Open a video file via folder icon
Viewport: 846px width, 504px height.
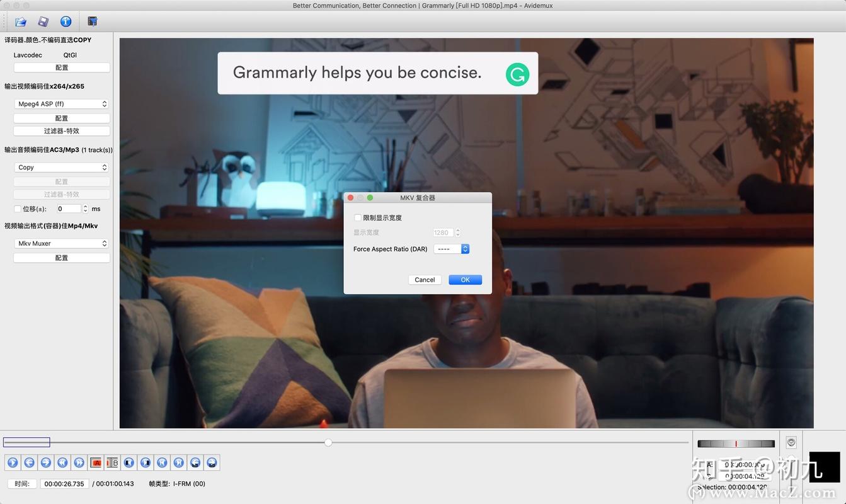(21, 21)
